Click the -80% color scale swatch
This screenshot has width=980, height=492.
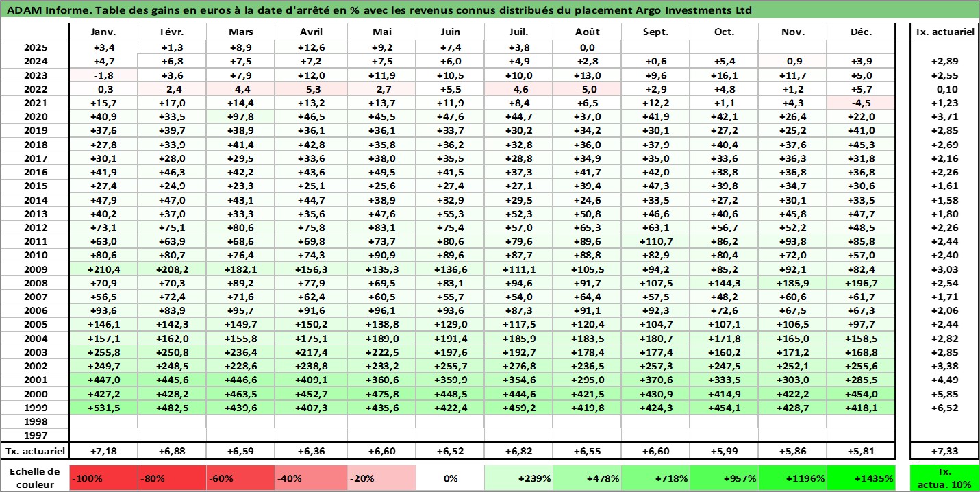click(173, 478)
